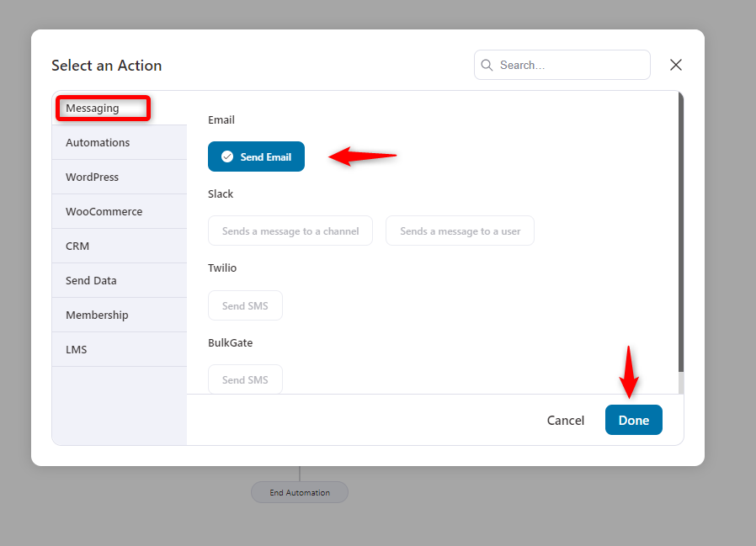The image size is (756, 546).
Task: Open the Automations category
Action: (120, 143)
